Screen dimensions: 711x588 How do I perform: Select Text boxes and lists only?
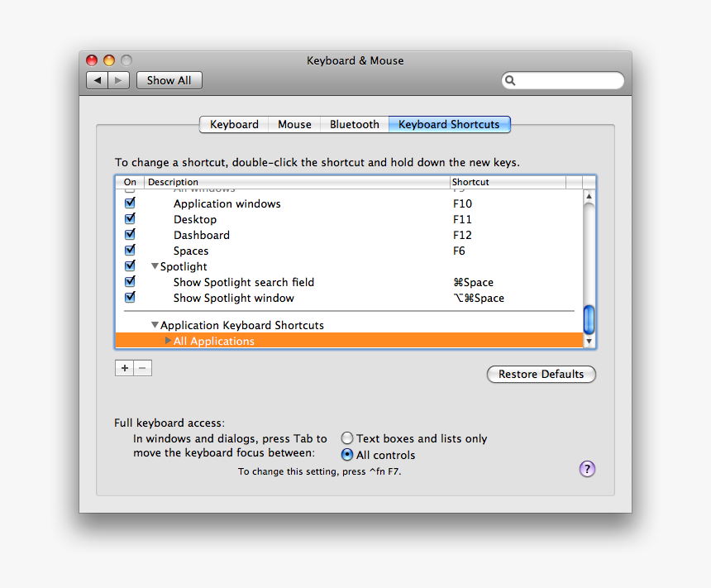coord(347,438)
